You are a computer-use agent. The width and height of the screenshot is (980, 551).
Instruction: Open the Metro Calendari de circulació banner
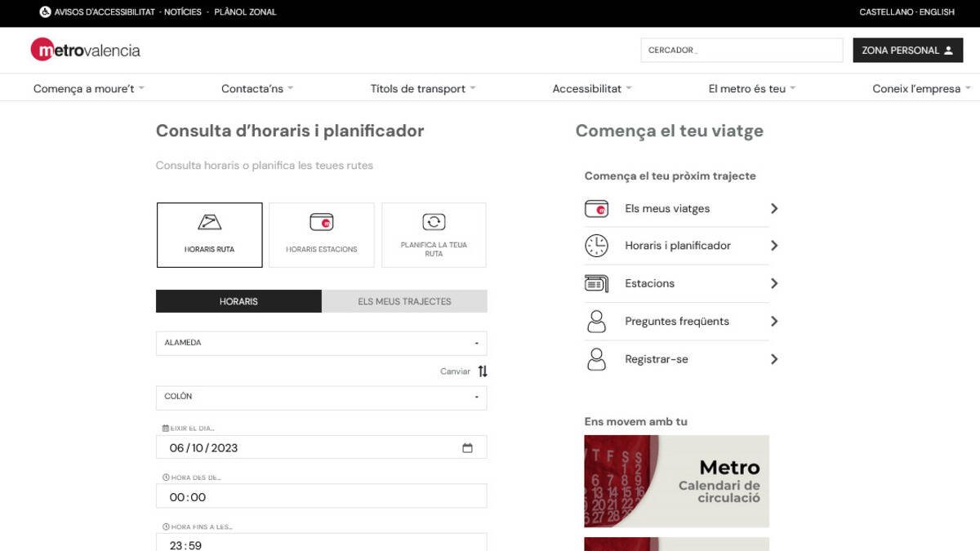(676, 481)
